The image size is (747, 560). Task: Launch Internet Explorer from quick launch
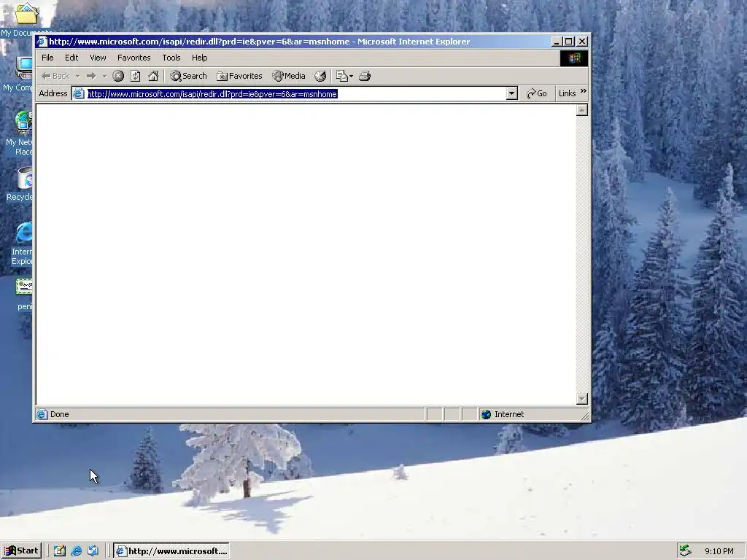pyautogui.click(x=76, y=551)
